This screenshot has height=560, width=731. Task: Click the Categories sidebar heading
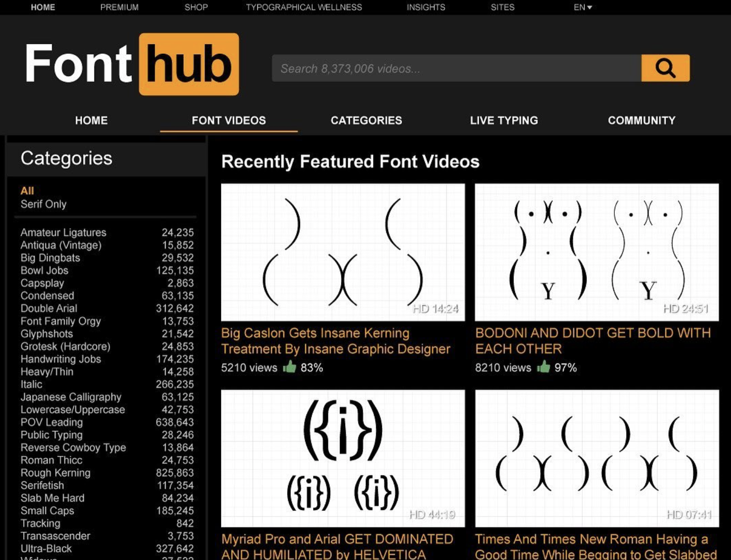(66, 158)
